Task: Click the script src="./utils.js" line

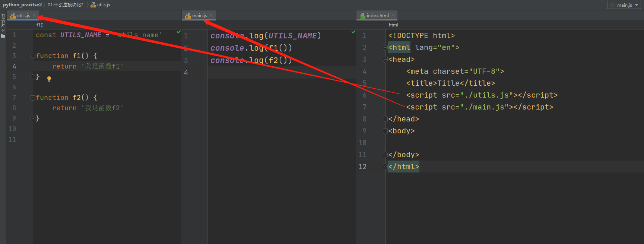Action: [482, 95]
